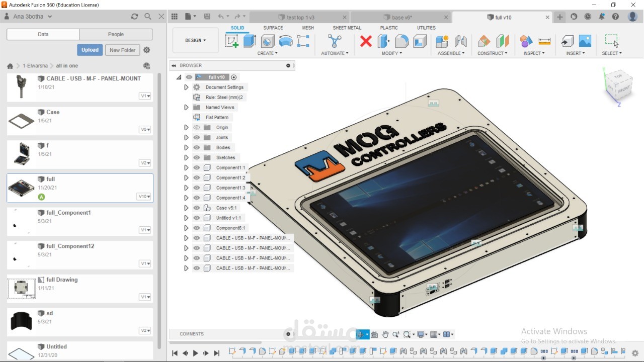Screen dimensions: 644x362
Task: Switch to the SURFACE tab
Action: (273, 28)
